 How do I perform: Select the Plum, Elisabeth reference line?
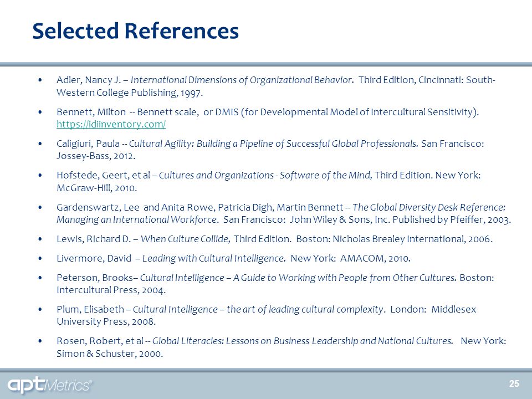point(267,309)
